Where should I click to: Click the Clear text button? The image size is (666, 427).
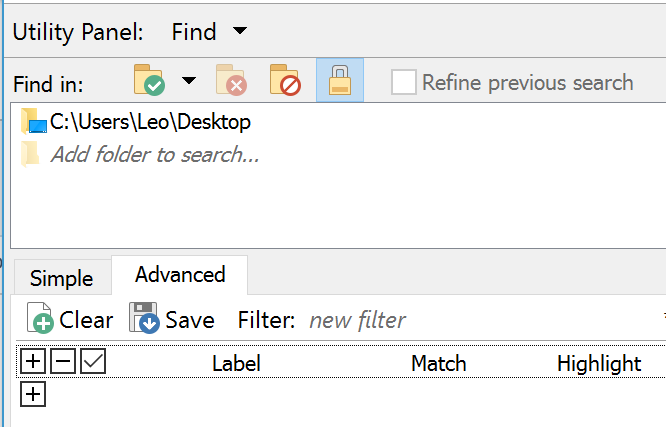(x=86, y=320)
